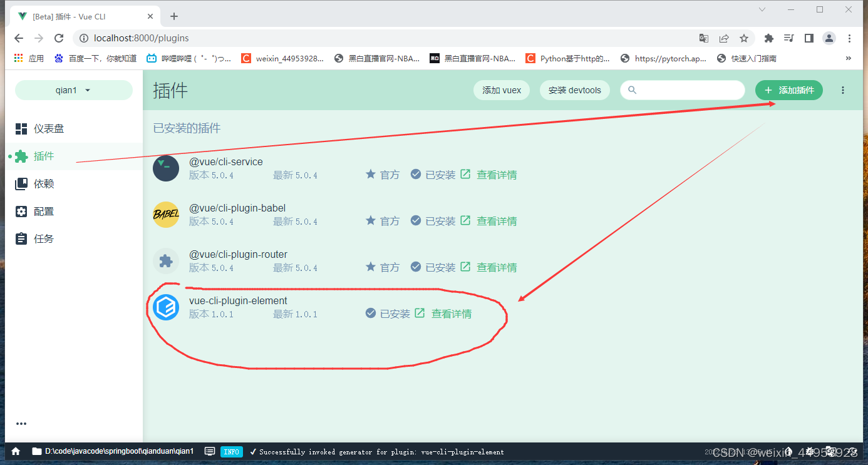Click the folder icon beside project path

coord(37,451)
